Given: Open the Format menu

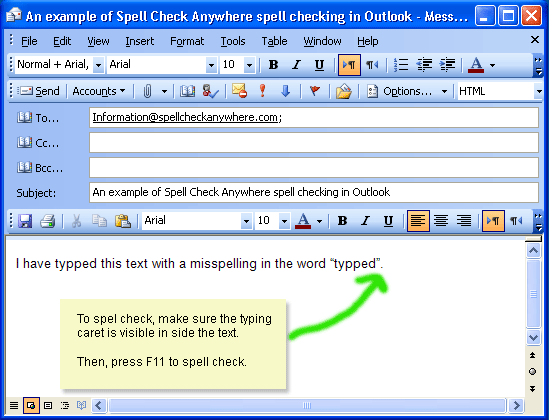Looking at the screenshot, I should [187, 41].
